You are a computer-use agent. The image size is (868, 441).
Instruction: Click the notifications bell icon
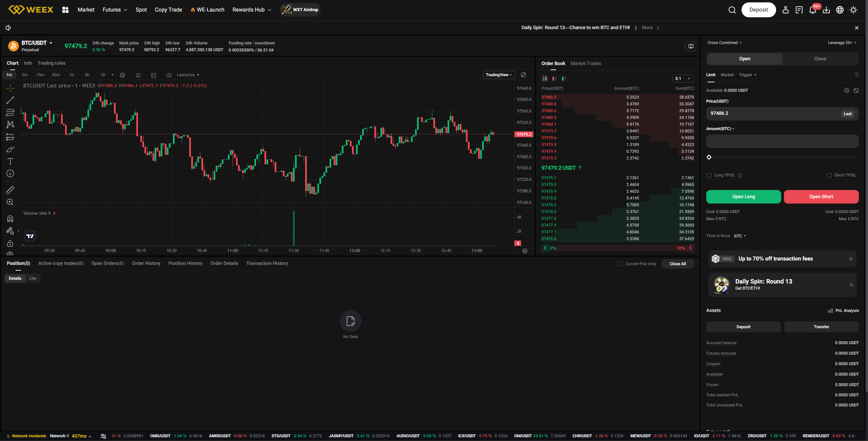click(x=812, y=10)
